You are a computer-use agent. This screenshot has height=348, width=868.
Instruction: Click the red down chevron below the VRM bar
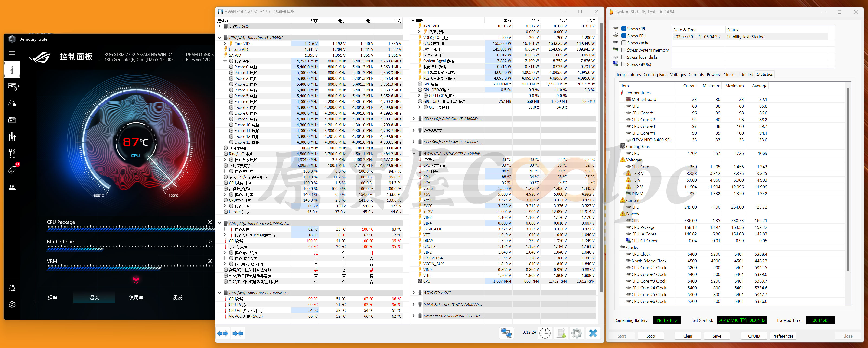coord(136,279)
